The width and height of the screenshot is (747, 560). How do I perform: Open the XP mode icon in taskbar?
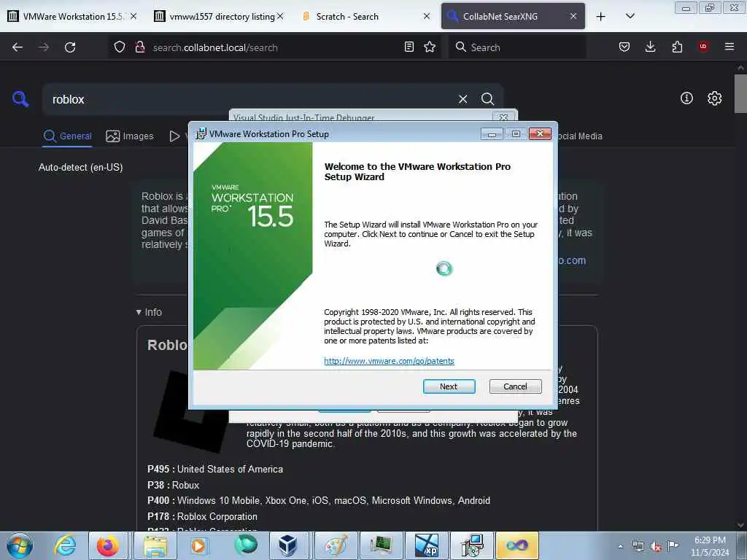click(426, 545)
